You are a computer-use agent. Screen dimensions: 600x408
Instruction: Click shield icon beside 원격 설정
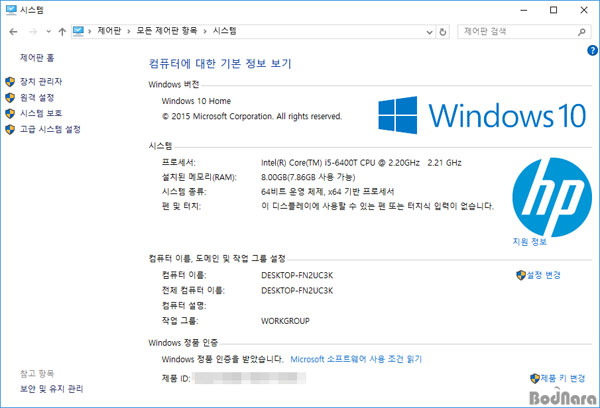click(x=10, y=98)
